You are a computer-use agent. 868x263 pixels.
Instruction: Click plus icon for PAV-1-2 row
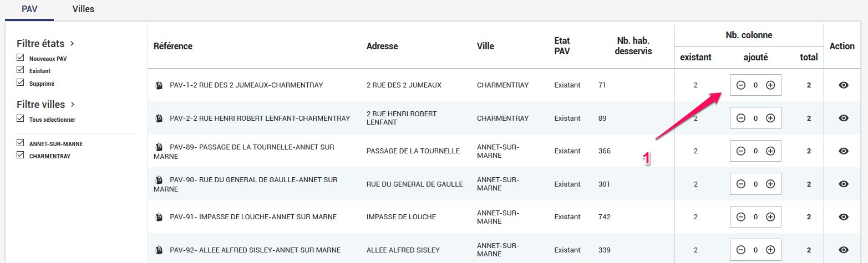[x=770, y=85]
